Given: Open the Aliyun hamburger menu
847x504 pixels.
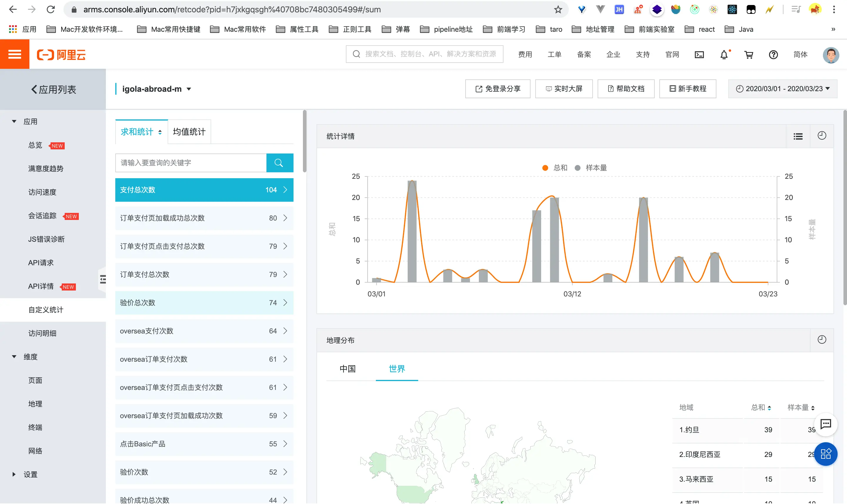Looking at the screenshot, I should click(15, 54).
